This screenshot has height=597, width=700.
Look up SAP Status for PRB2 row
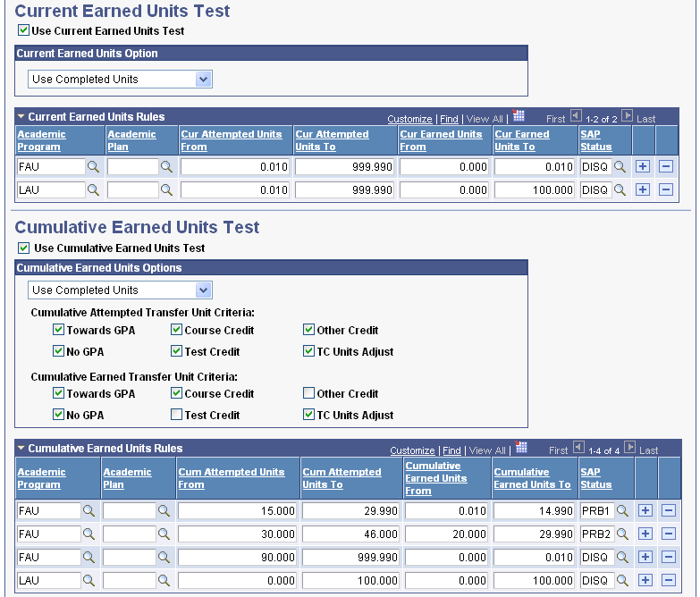622,534
